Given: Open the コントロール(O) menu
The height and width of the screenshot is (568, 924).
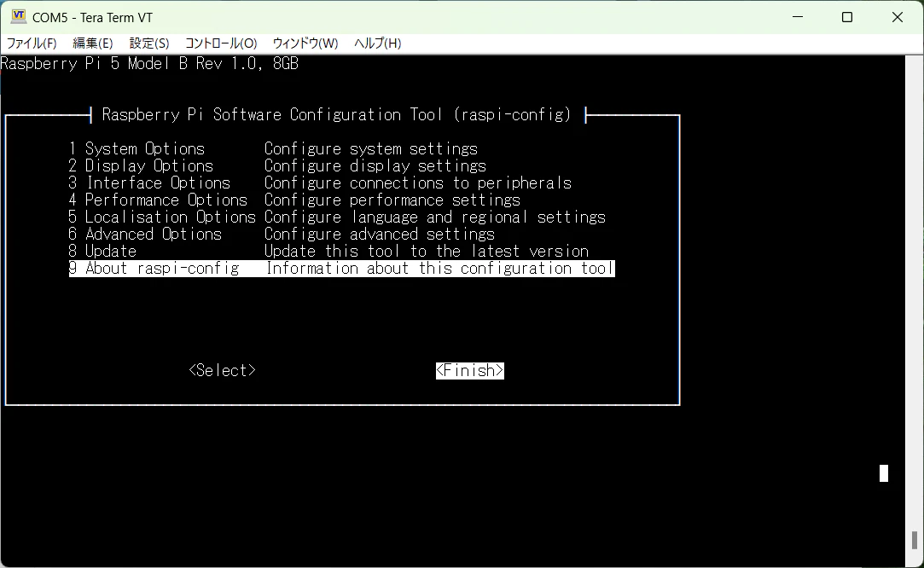Looking at the screenshot, I should 221,43.
